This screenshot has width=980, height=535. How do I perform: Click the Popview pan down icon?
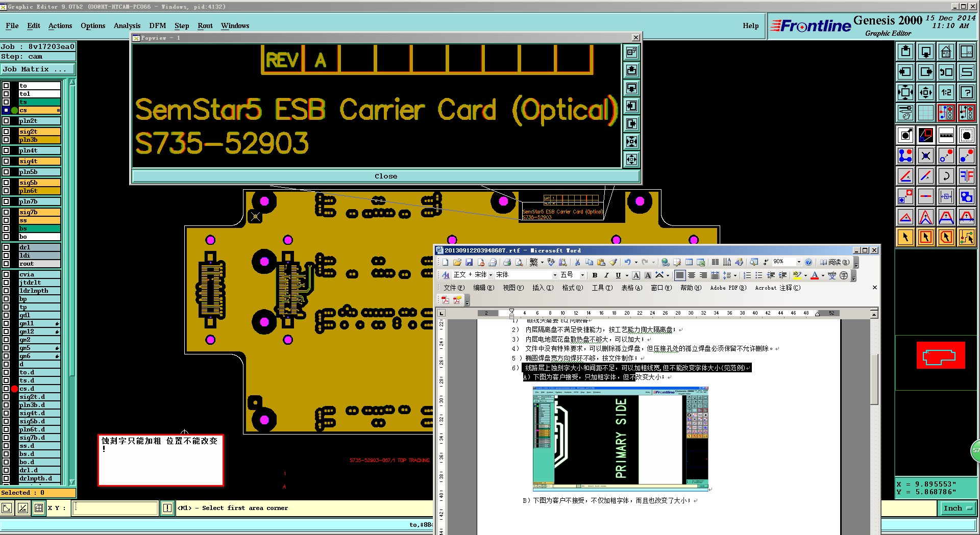tap(631, 88)
